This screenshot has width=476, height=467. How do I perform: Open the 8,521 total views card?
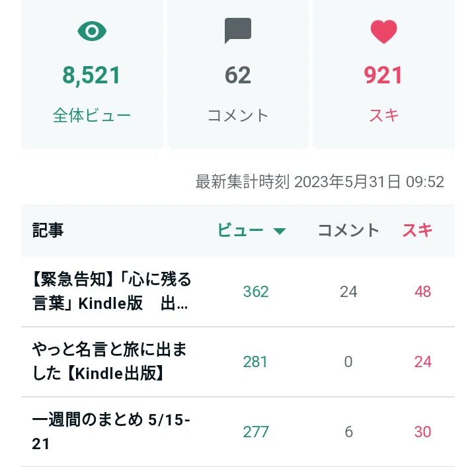[x=92, y=74]
